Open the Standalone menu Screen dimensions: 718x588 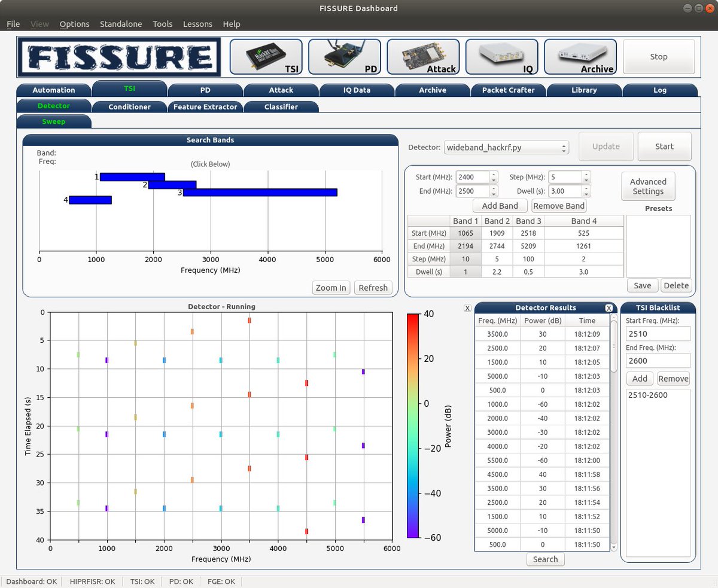point(121,24)
